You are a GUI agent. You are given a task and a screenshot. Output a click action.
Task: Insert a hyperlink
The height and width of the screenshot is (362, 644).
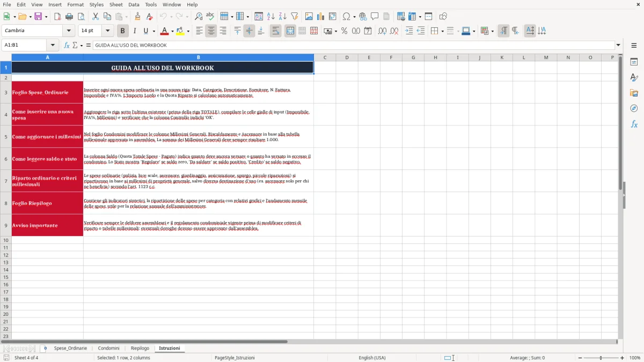tap(363, 17)
